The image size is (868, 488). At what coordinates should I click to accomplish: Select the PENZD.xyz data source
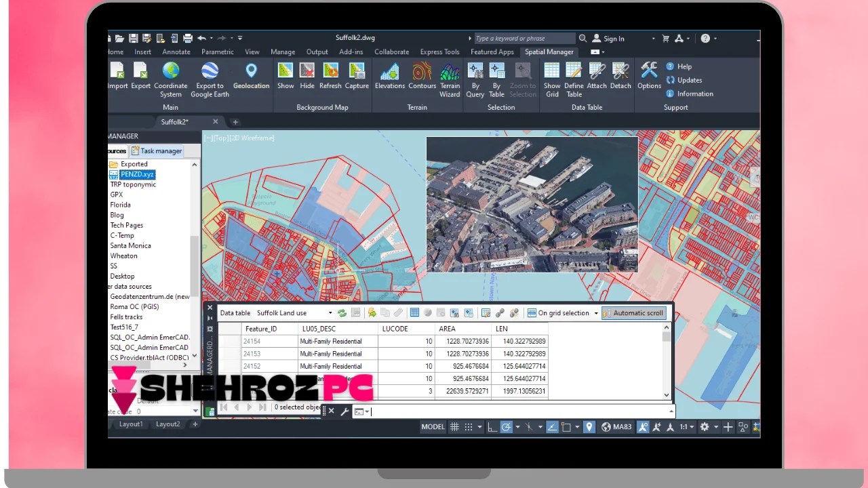[x=138, y=174]
